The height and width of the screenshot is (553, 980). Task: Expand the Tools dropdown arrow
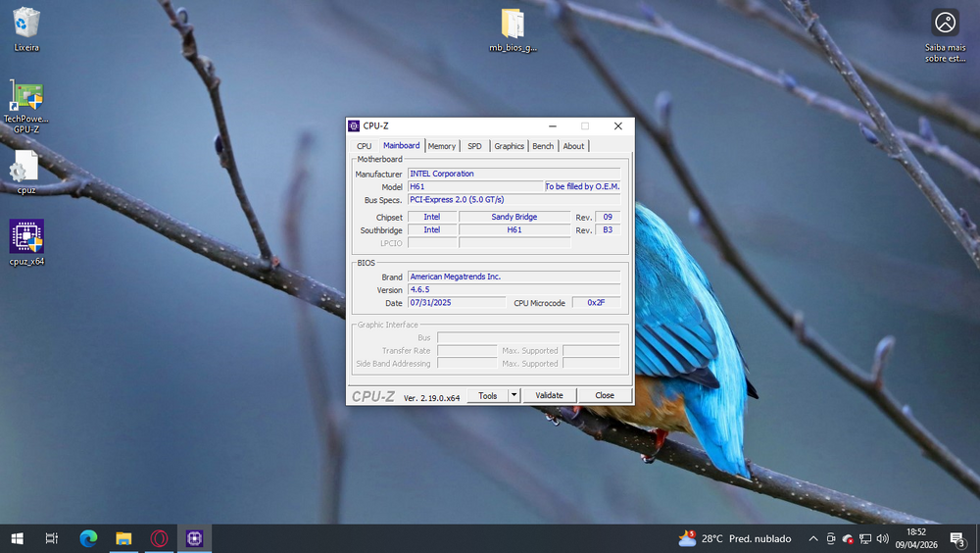(514, 395)
